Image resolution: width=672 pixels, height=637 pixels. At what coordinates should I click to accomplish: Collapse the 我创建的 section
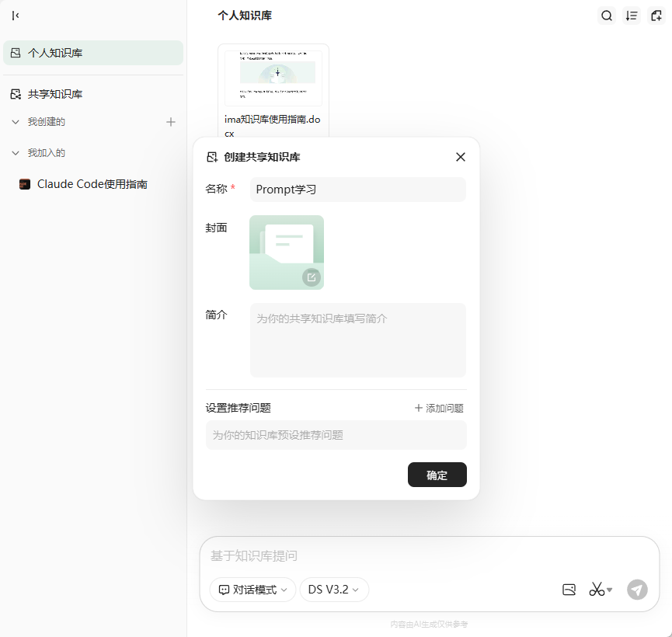[16, 122]
